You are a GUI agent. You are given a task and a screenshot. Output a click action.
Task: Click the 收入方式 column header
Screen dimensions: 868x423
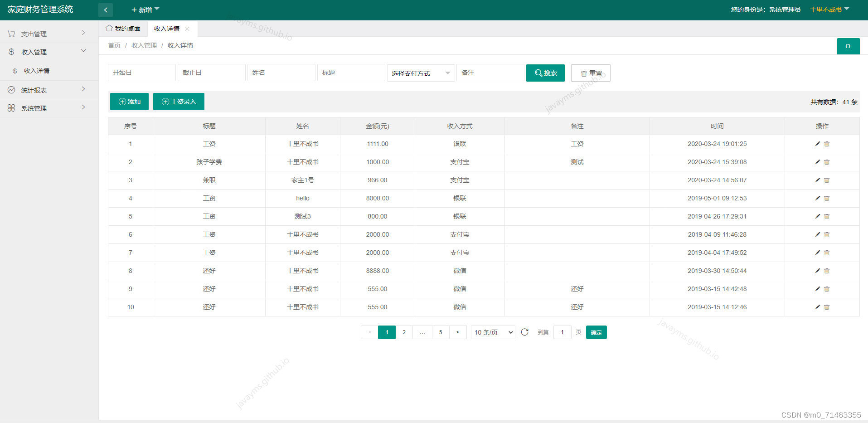click(x=460, y=126)
